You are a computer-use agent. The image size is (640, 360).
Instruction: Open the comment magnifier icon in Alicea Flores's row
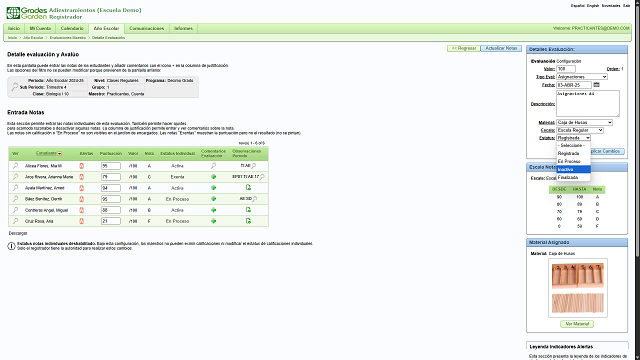[x=213, y=166]
